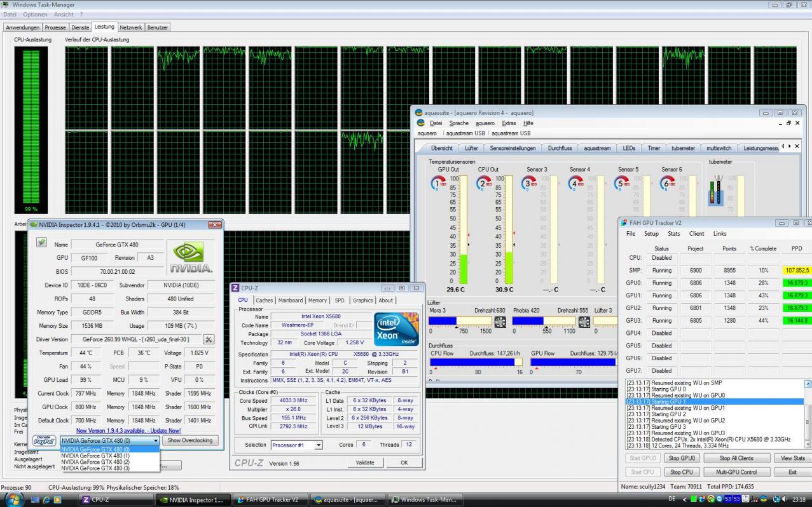The height and width of the screenshot is (507, 812).
Task: Click the Phobia 420 fan icon
Action: click(x=584, y=322)
